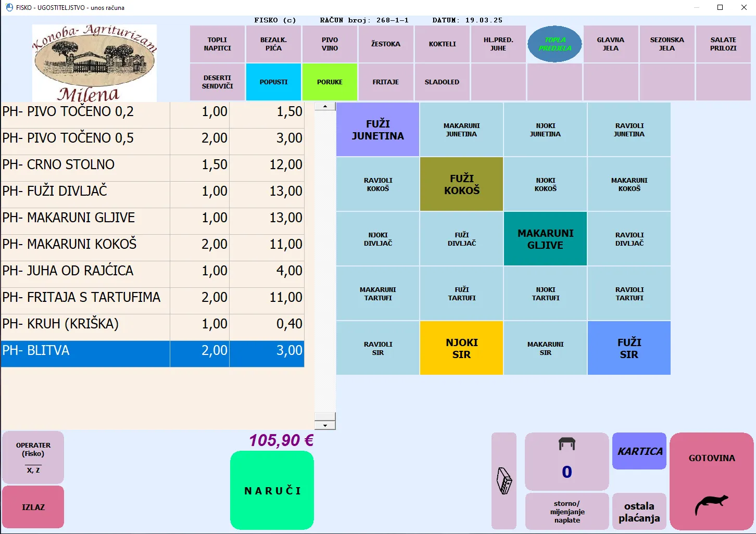Open the POPUSTI discounts category

point(273,82)
